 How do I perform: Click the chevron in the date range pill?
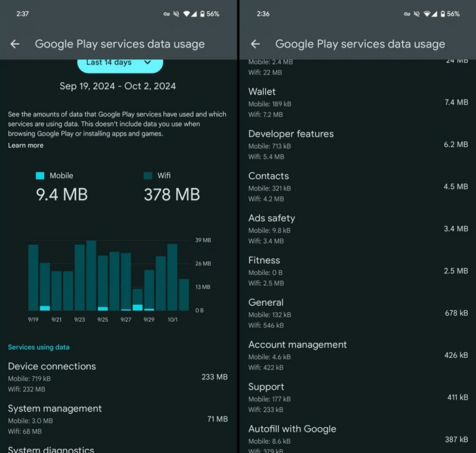pyautogui.click(x=148, y=63)
